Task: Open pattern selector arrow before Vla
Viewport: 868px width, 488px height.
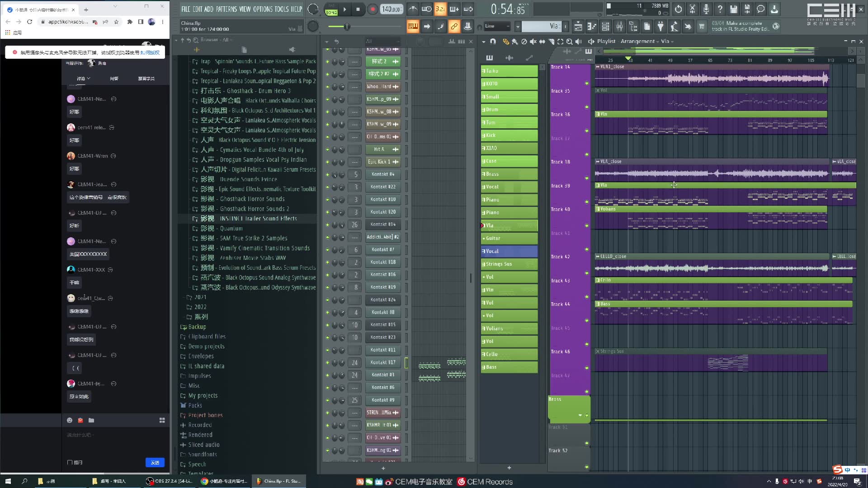Action: pos(518,27)
